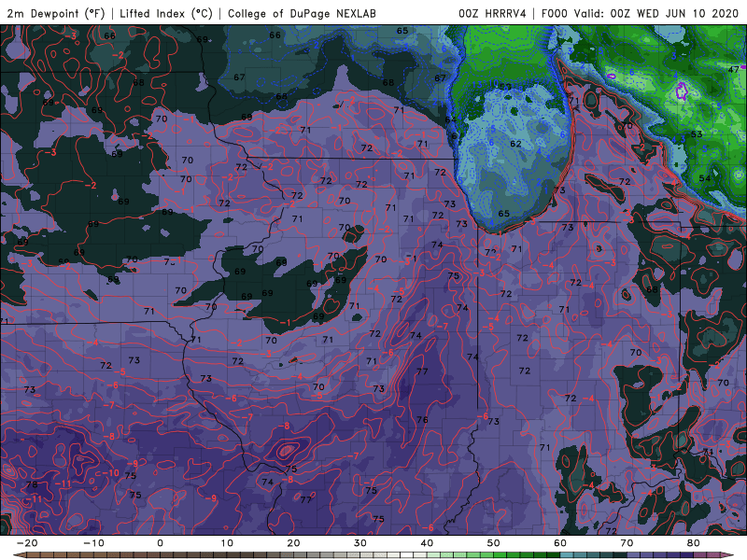This screenshot has width=747, height=560.
Task: Click the 80 label on the color scale
Action: [x=694, y=543]
